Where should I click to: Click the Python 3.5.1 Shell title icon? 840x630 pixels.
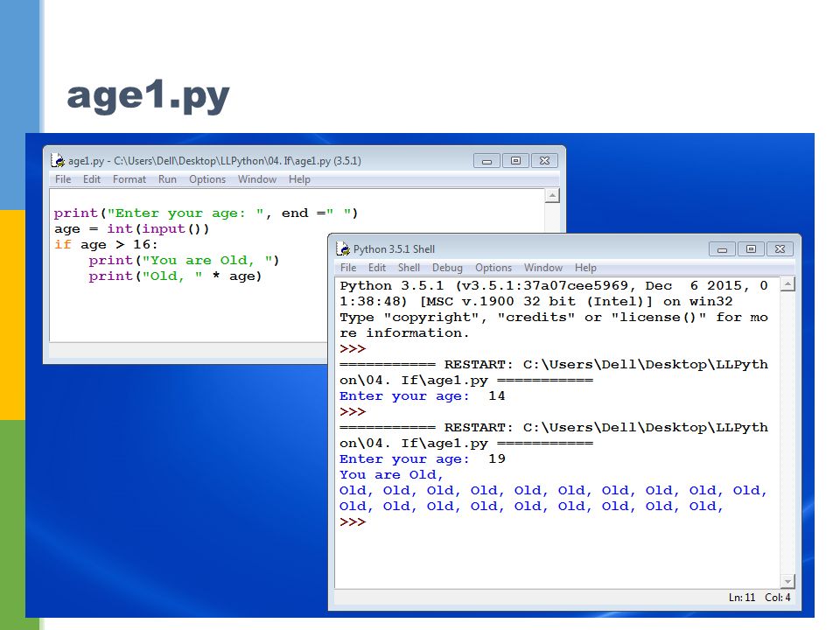[343, 248]
